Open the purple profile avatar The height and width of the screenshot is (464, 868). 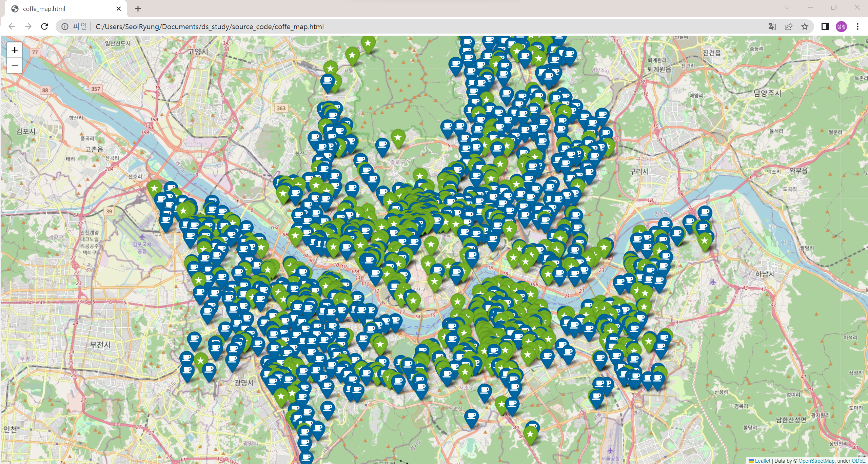tap(841, 26)
